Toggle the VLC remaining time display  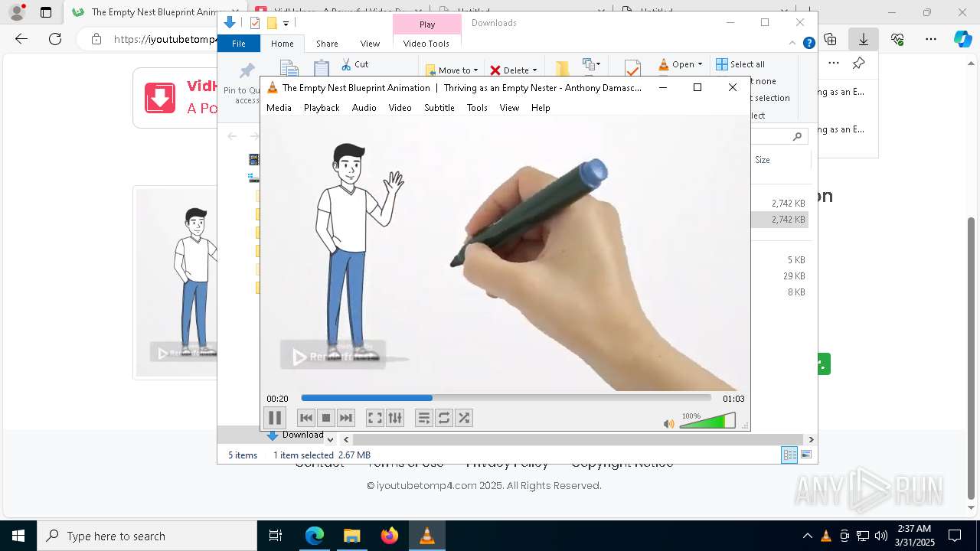[733, 399]
